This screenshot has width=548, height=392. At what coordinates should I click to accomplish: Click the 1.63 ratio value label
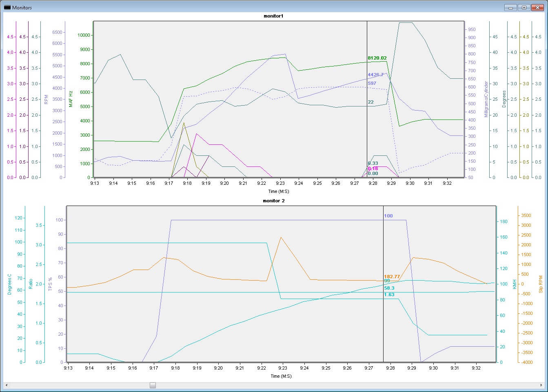coord(389,295)
